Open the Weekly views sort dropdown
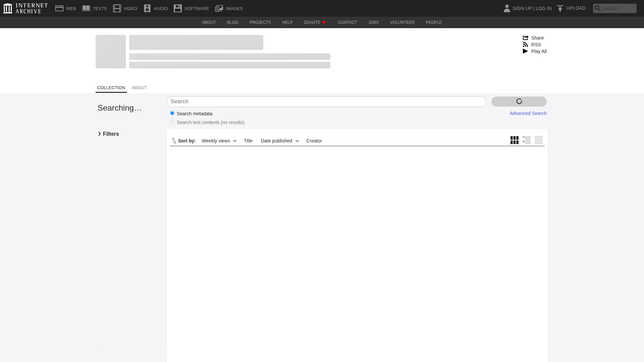This screenshot has width=644, height=362. click(219, 141)
